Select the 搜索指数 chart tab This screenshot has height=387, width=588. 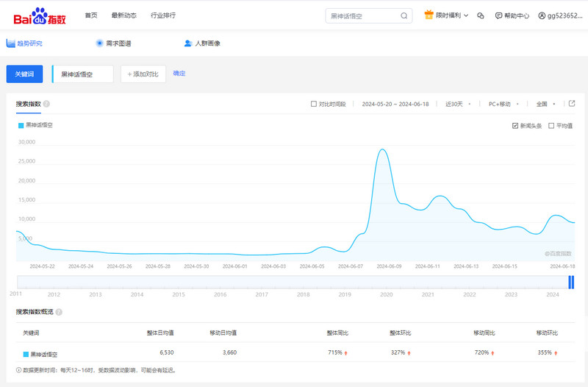pyautogui.click(x=28, y=104)
